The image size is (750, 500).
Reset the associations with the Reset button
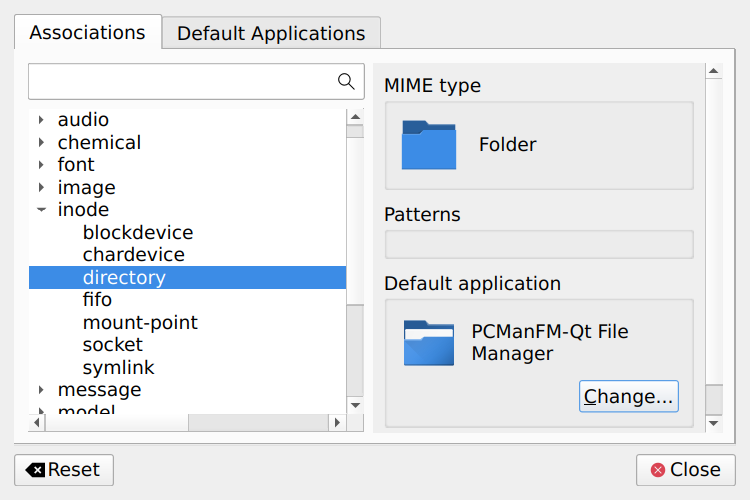click(x=64, y=470)
